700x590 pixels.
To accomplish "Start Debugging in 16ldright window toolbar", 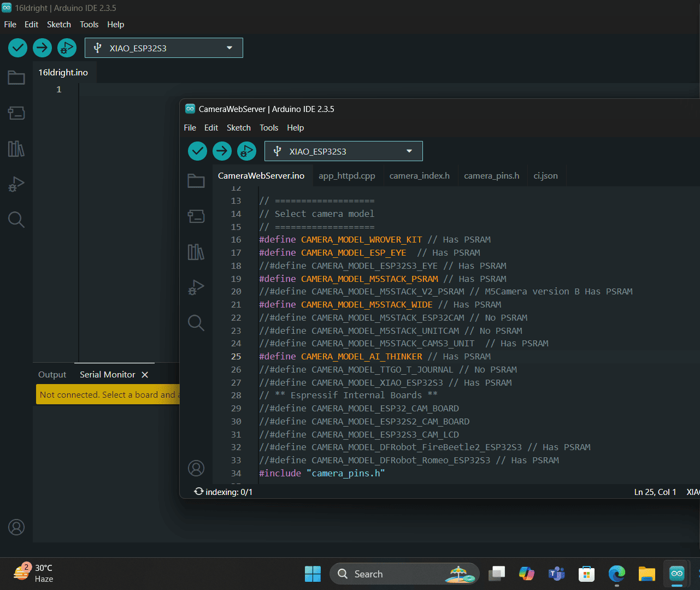I will coord(67,48).
